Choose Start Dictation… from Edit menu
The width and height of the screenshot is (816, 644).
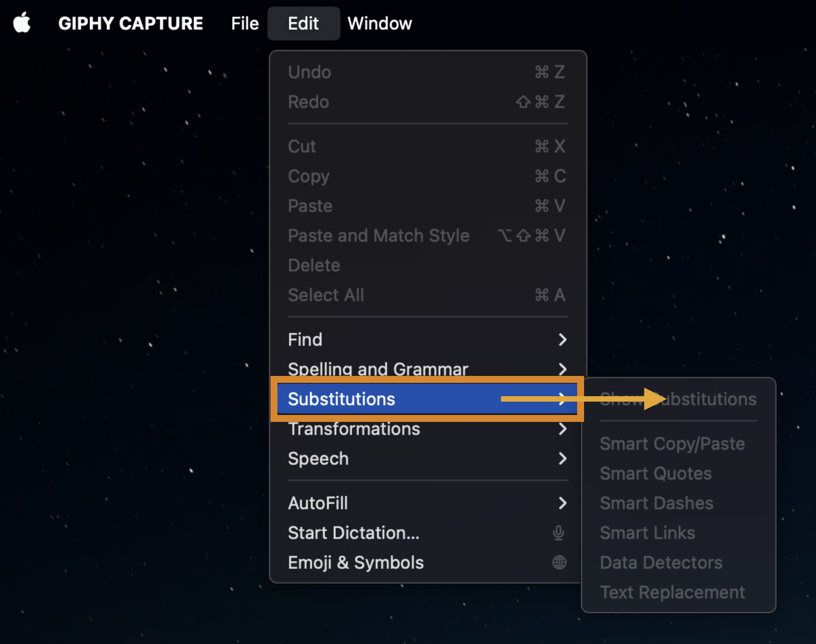click(x=427, y=533)
